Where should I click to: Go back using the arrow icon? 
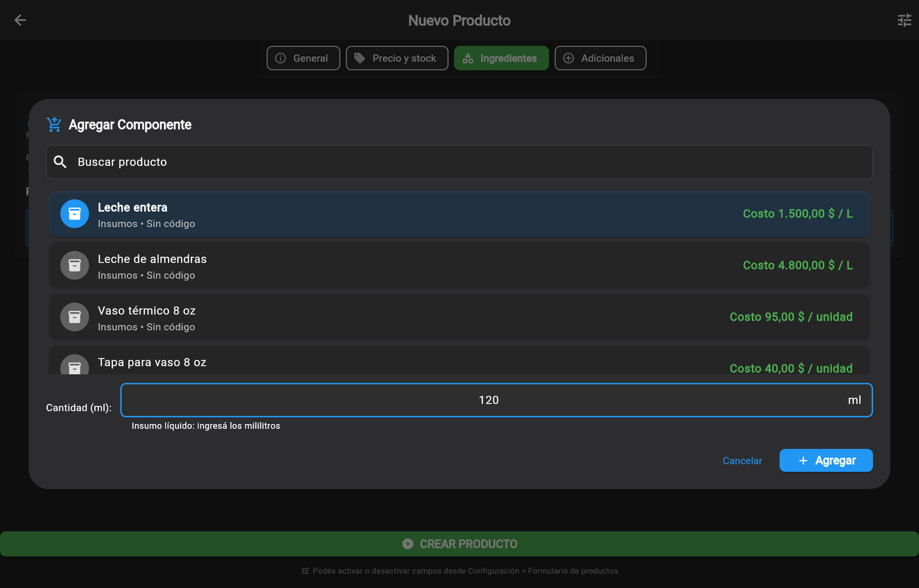tap(20, 20)
